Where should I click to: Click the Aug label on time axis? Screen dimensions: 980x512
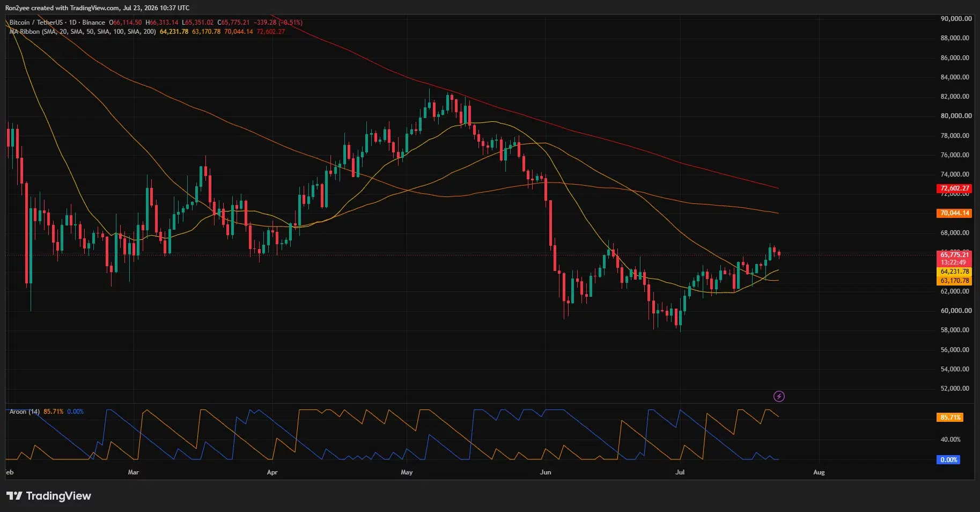(819, 472)
